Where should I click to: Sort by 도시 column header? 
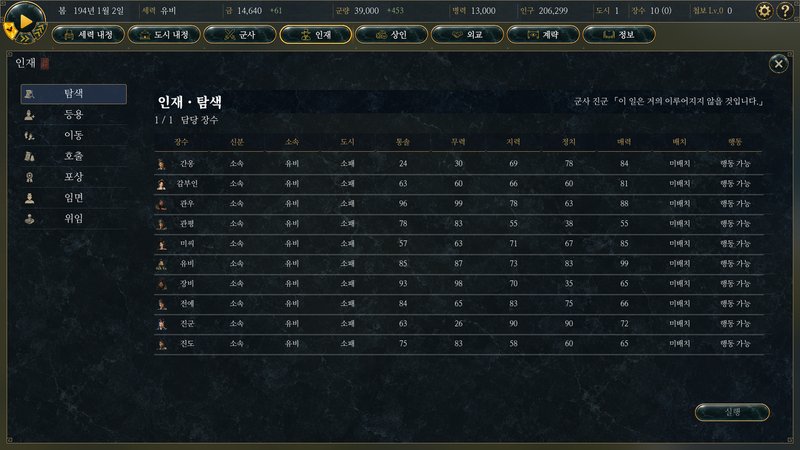click(x=347, y=142)
